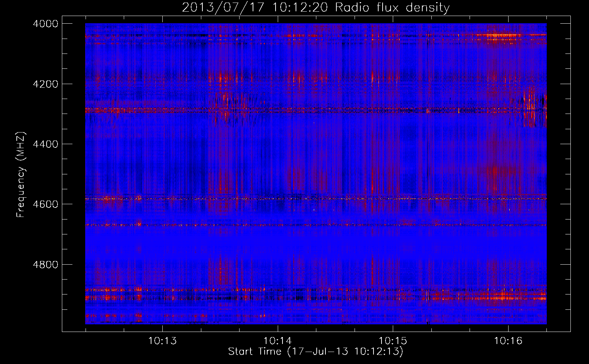Click the 10:14 time axis label
This screenshot has height=364, width=589.
278,341
